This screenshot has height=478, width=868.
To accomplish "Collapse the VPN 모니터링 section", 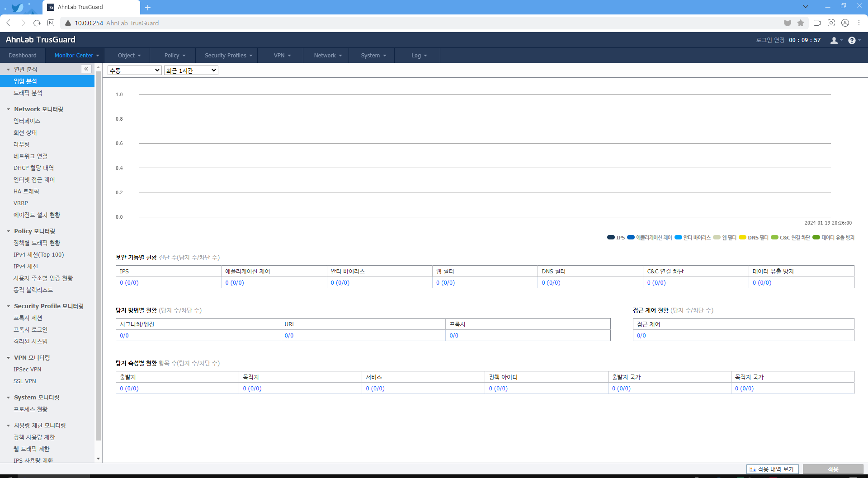I will (x=8, y=358).
